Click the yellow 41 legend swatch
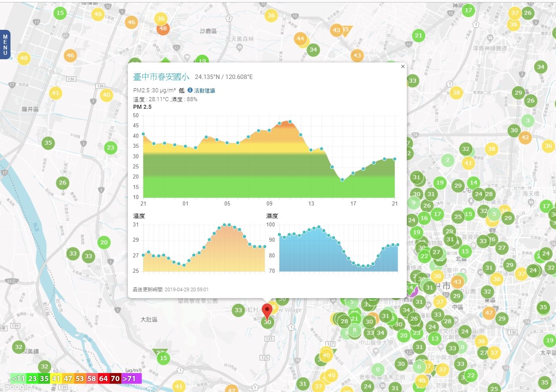The width and height of the screenshot is (556, 392). click(56, 379)
